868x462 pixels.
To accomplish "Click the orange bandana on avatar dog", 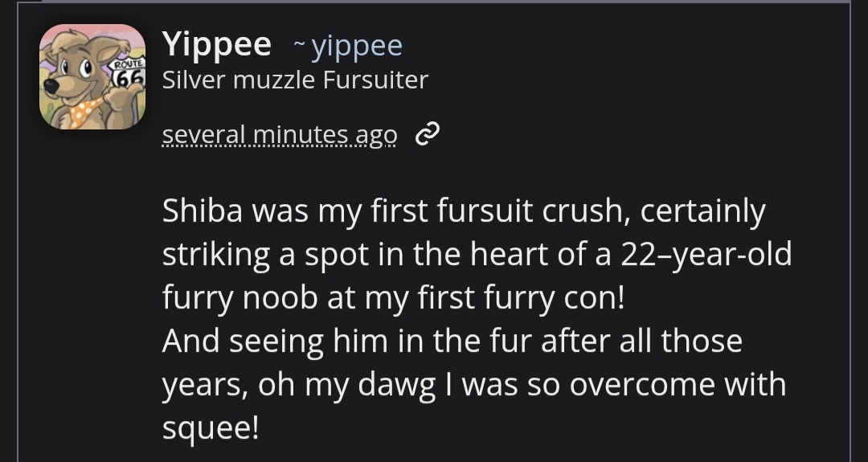I will pos(85,111).
